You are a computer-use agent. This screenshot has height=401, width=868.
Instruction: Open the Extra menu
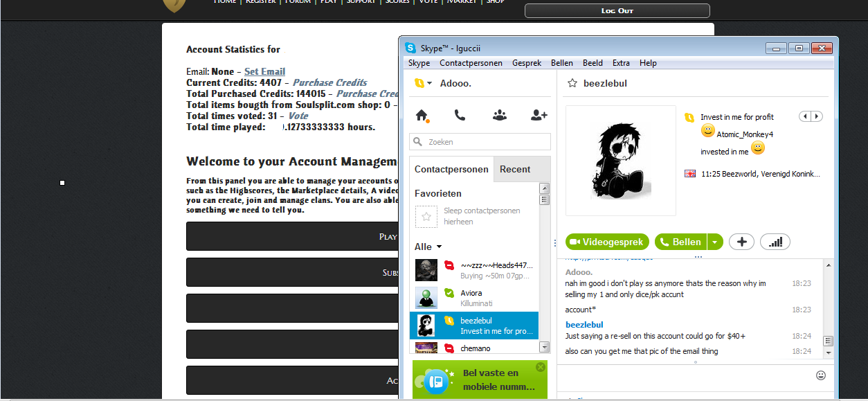[x=621, y=63]
